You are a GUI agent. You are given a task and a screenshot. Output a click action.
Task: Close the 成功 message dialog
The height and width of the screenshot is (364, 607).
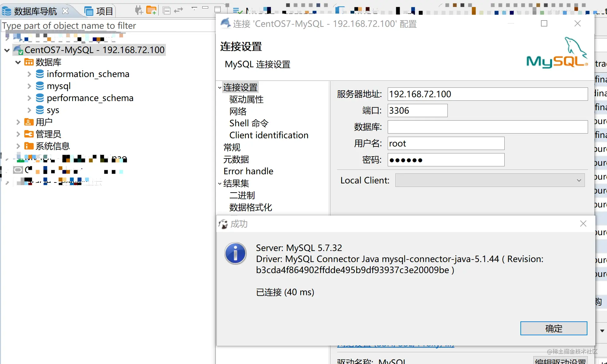583,224
